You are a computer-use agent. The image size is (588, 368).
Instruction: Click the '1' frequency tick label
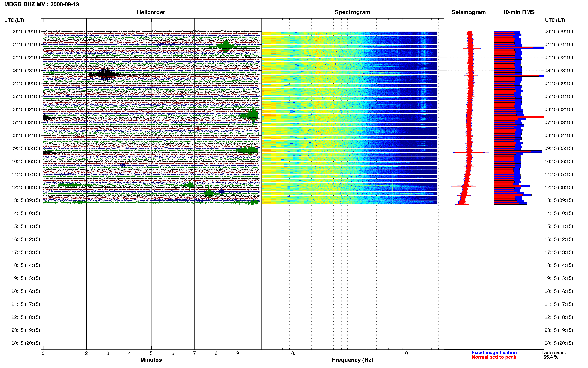350,353
